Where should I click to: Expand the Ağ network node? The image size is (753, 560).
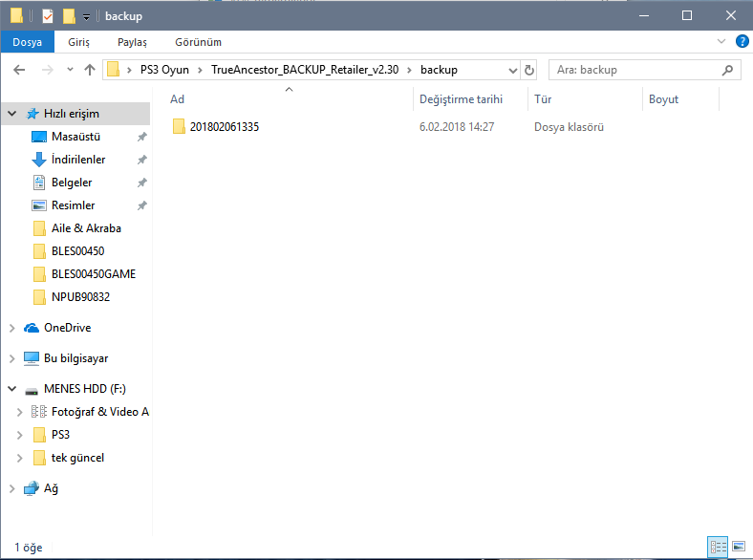12,489
